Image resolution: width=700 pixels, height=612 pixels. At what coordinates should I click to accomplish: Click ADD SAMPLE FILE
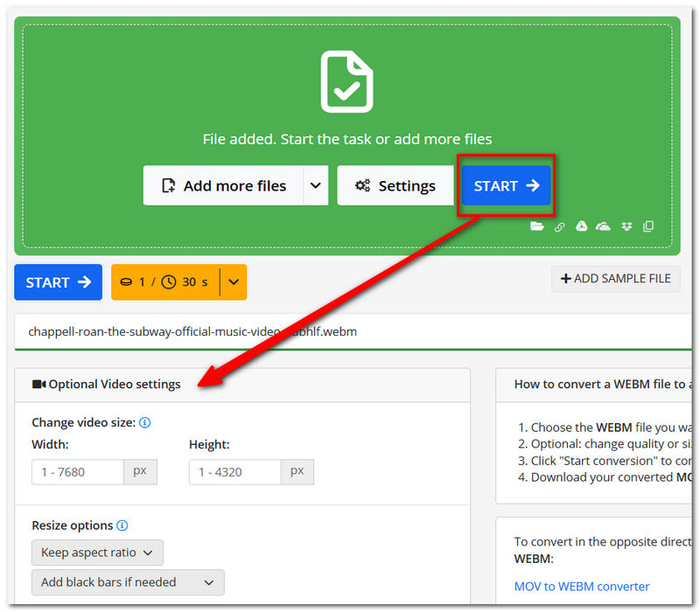pyautogui.click(x=616, y=279)
